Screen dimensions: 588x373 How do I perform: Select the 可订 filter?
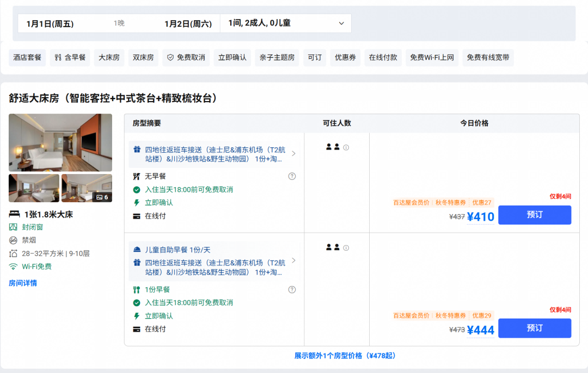pyautogui.click(x=315, y=58)
